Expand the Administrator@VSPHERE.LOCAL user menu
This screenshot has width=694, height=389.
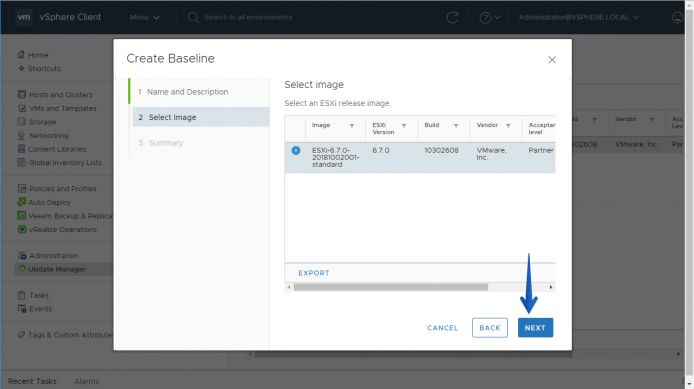point(578,17)
